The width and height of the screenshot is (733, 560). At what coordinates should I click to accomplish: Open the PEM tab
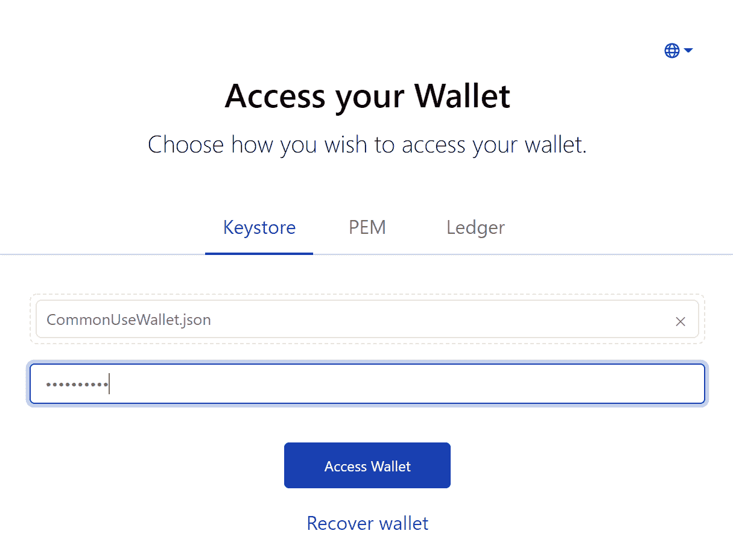point(367,227)
